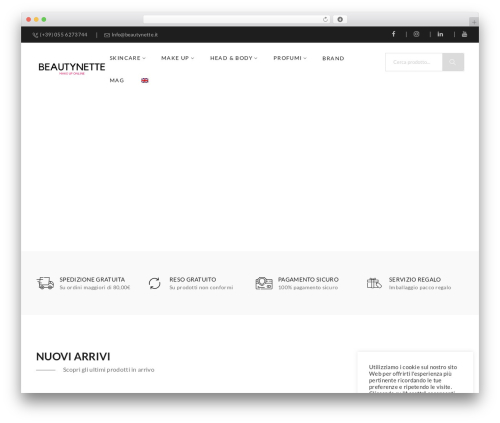Reload the page using browser refresh icon
Screen dimensions: 500x423
tap(325, 19)
